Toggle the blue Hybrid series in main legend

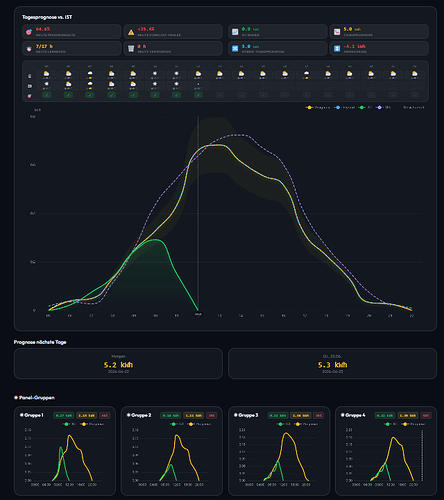click(344, 107)
